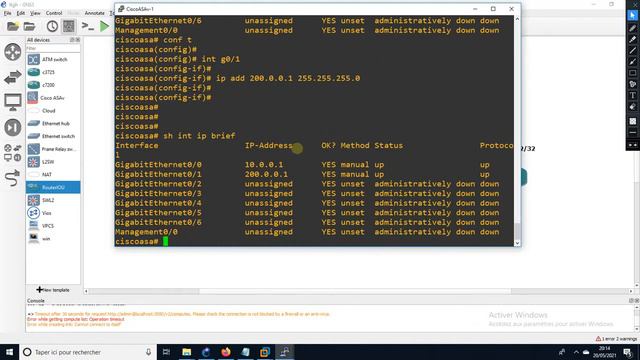Select NAT device template
Viewport: 640px width, 360px height.
(53, 175)
